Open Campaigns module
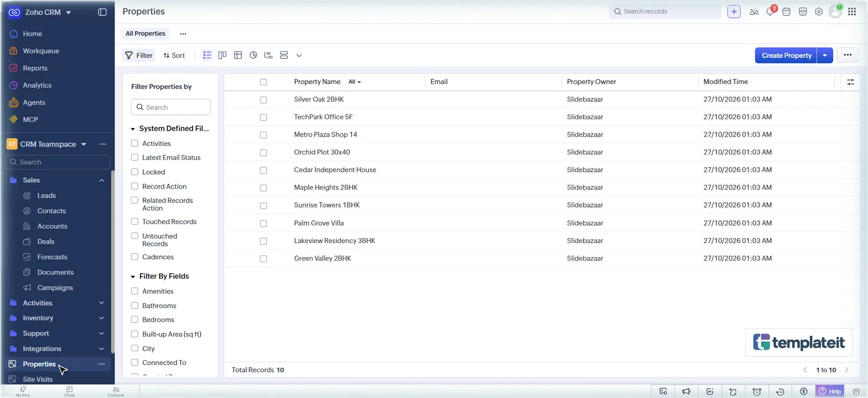 pyautogui.click(x=55, y=288)
